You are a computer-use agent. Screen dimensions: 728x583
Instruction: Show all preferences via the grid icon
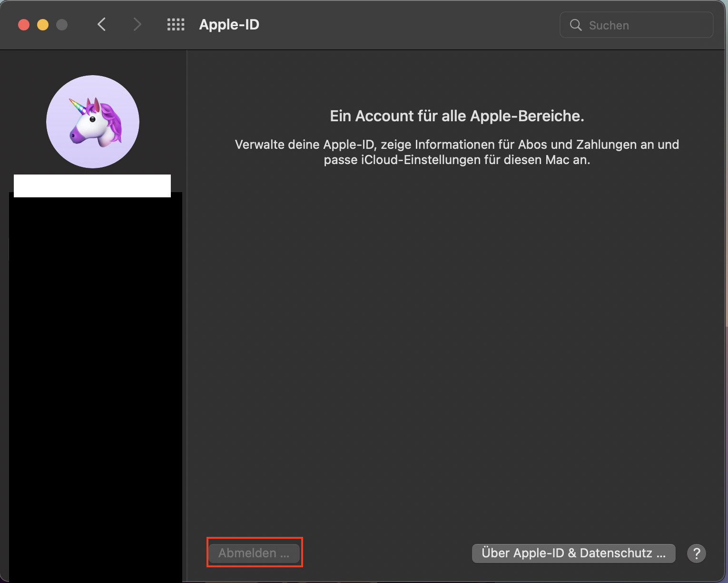(x=176, y=25)
